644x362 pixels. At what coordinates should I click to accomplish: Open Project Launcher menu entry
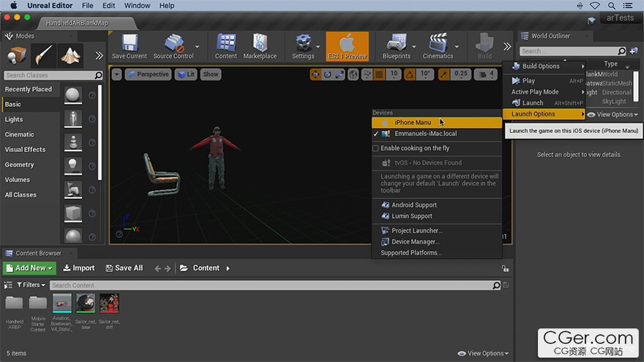[437, 230]
